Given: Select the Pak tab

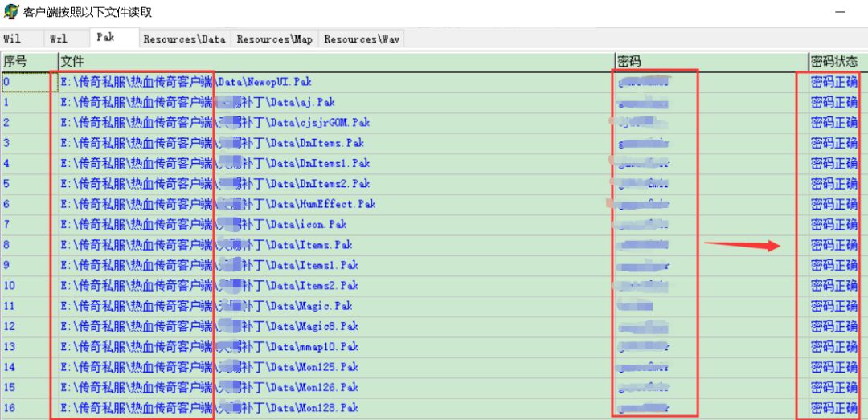Looking at the screenshot, I should (105, 38).
